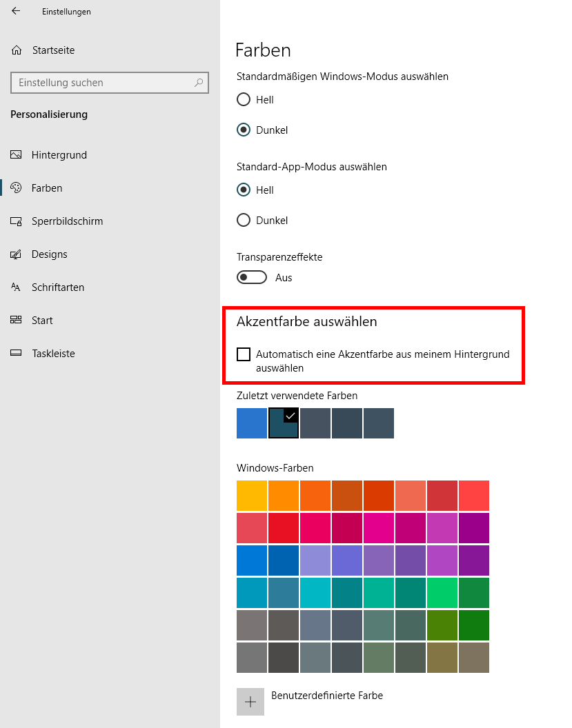Viewport: 572px width, 728px height.
Task: Pick the yellow Windows color swatch
Action: [x=252, y=496]
